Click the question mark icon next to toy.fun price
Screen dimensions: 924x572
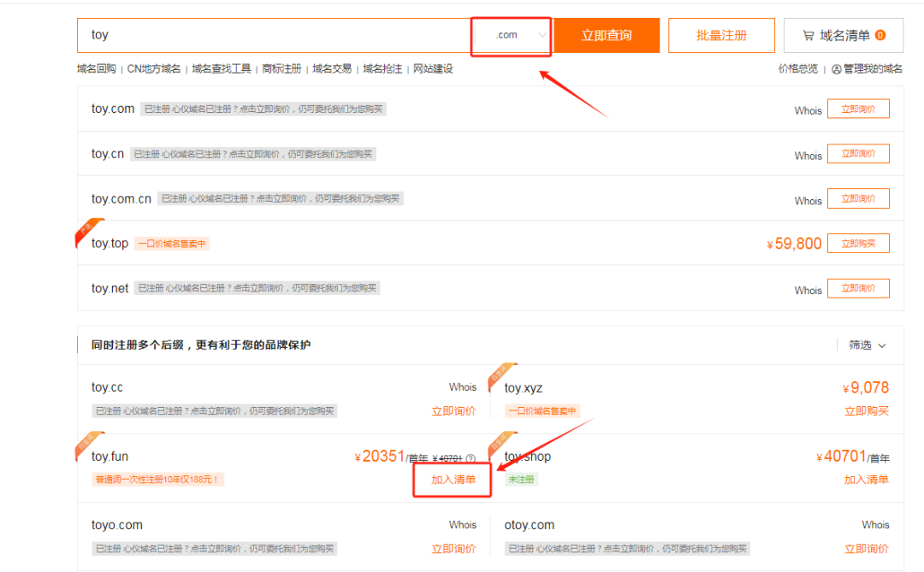pyautogui.click(x=471, y=457)
